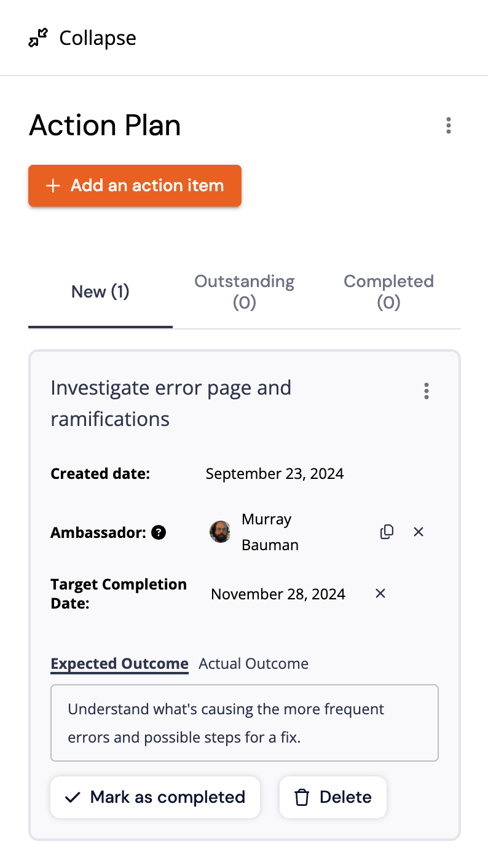The height and width of the screenshot is (868, 488).
Task: Click the Collapse label text
Action: pyautogui.click(x=98, y=38)
